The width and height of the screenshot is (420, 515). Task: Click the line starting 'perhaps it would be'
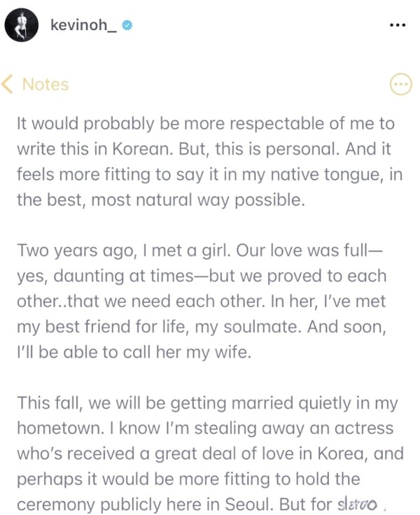point(188,479)
